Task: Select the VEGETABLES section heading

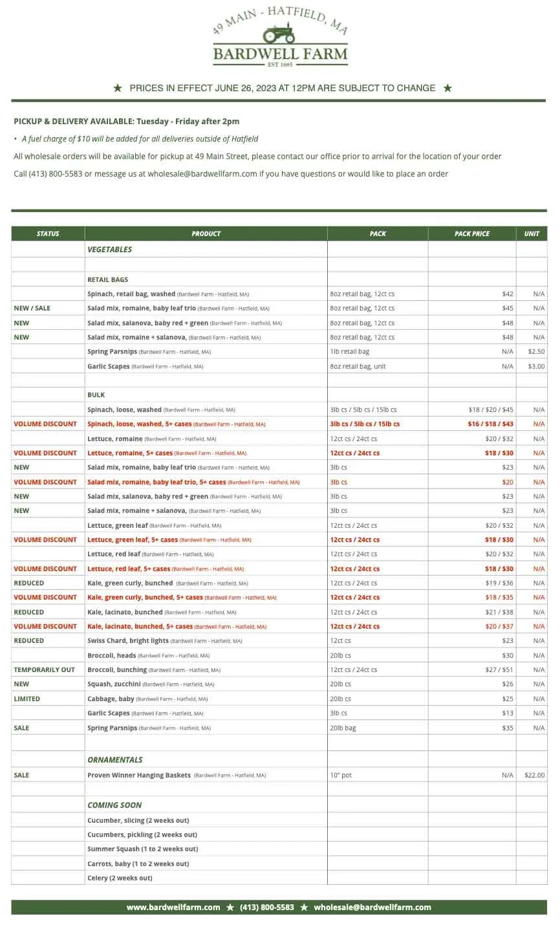Action: tap(110, 250)
